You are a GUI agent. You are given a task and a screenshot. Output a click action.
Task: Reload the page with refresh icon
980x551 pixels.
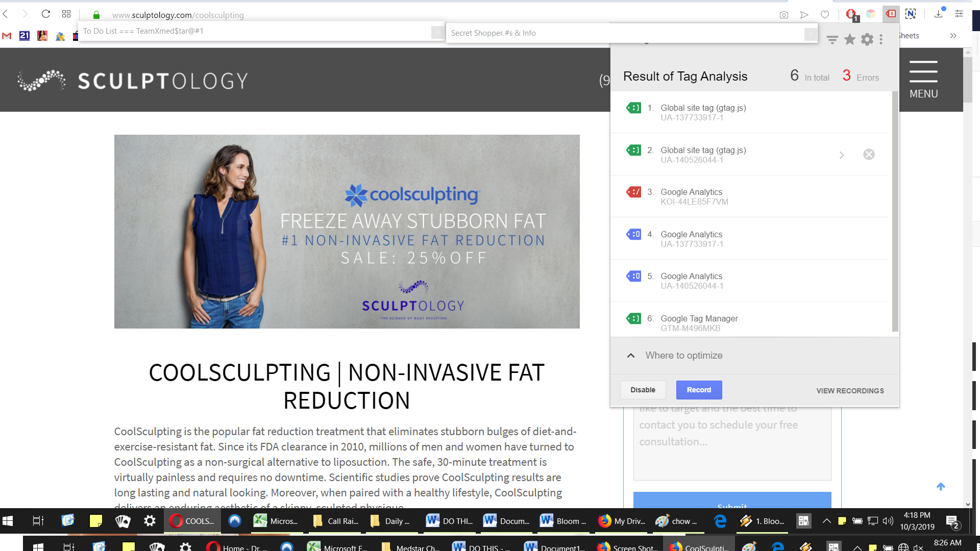point(46,14)
